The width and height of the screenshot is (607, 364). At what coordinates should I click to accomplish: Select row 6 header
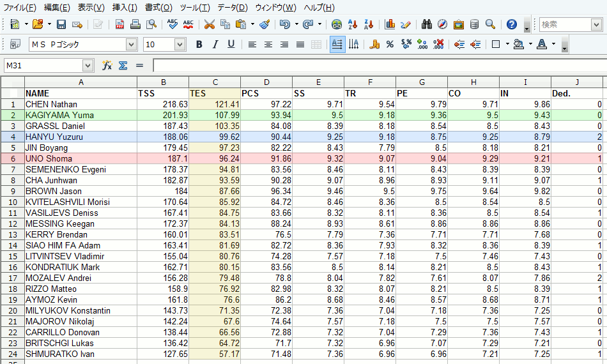coord(13,158)
